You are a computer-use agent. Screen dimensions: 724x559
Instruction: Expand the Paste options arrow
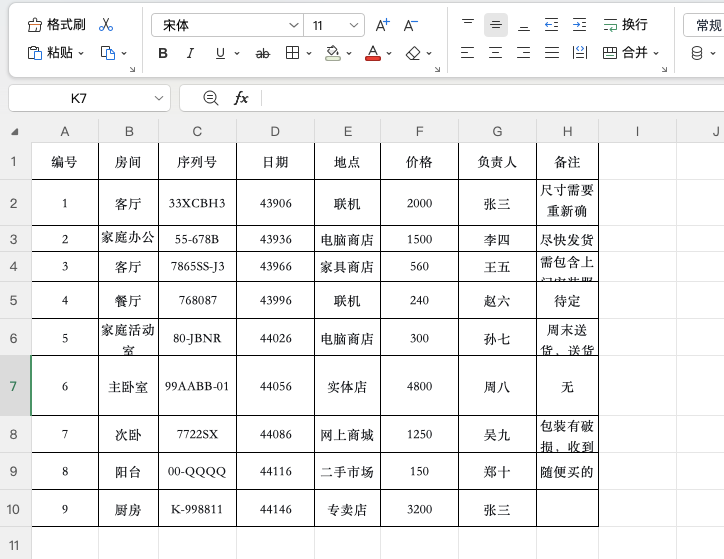[81, 54]
